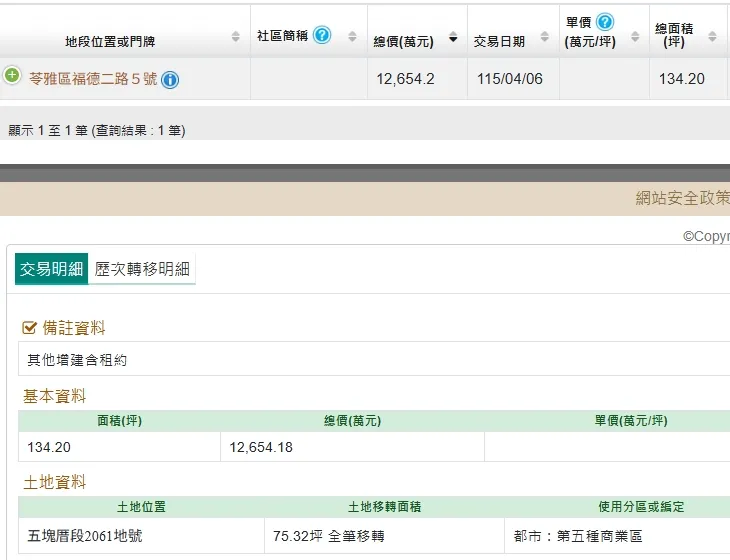730x560 pixels.
Task: Select 使用分區或編定 column header
Action: [641, 507]
